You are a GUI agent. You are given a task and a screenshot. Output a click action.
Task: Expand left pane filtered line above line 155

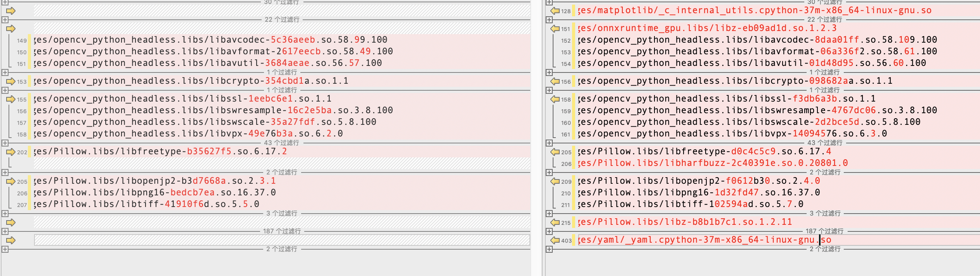pyautogui.click(x=5, y=90)
